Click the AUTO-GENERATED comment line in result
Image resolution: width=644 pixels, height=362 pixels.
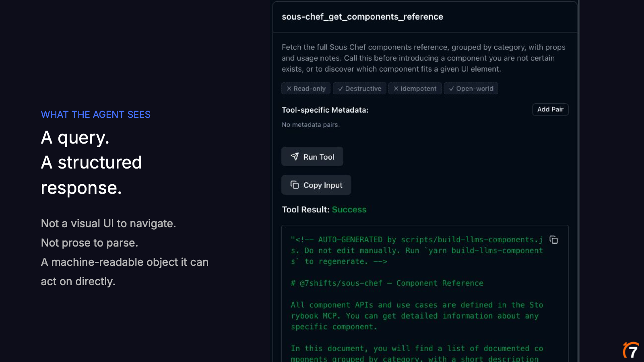(x=417, y=250)
